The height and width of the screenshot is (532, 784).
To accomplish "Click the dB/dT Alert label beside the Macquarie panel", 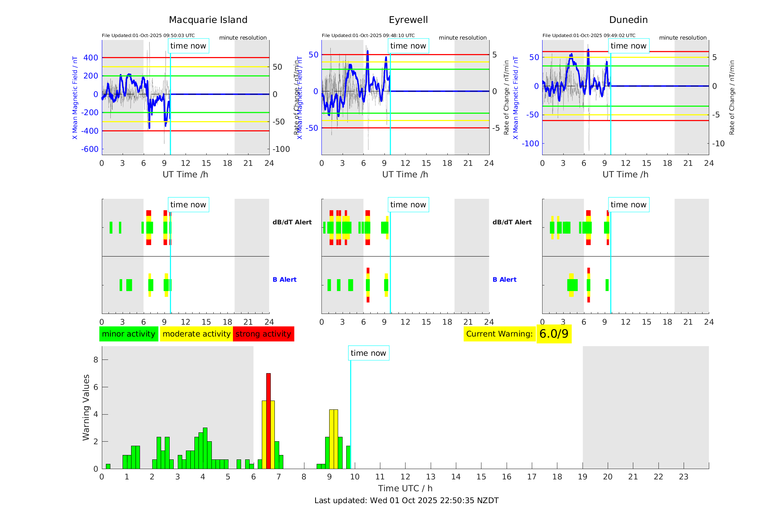I will point(292,222).
